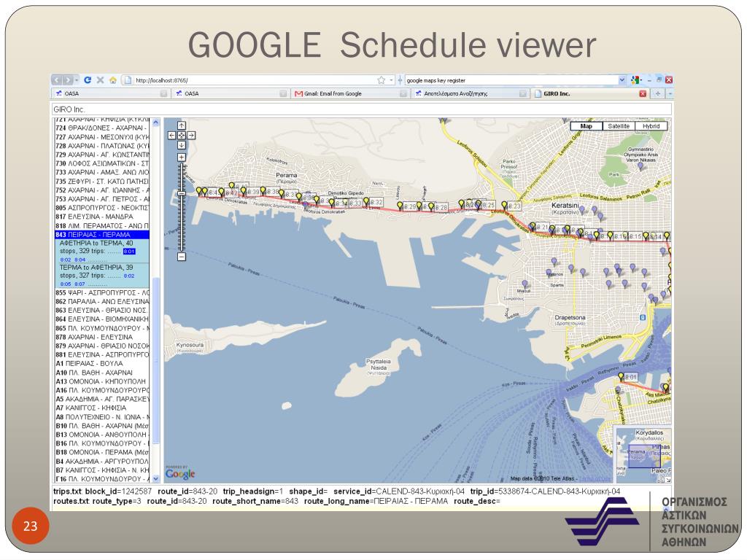Bookmark the page with the star icon

coord(381,80)
